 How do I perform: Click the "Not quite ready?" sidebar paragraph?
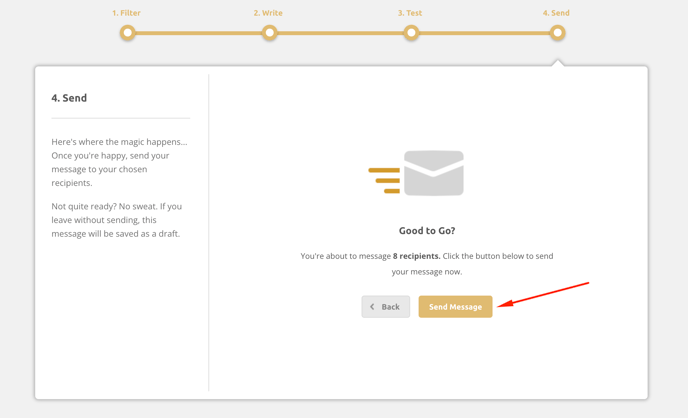click(x=116, y=220)
